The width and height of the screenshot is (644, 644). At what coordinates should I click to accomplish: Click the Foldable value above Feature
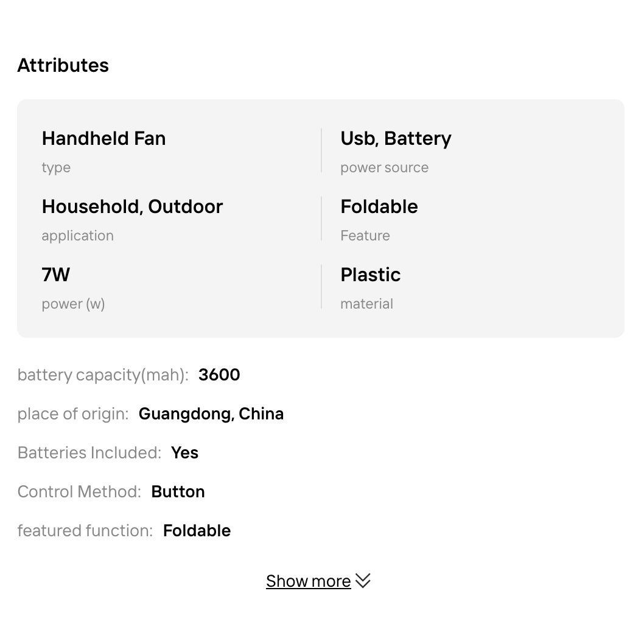[x=379, y=206]
